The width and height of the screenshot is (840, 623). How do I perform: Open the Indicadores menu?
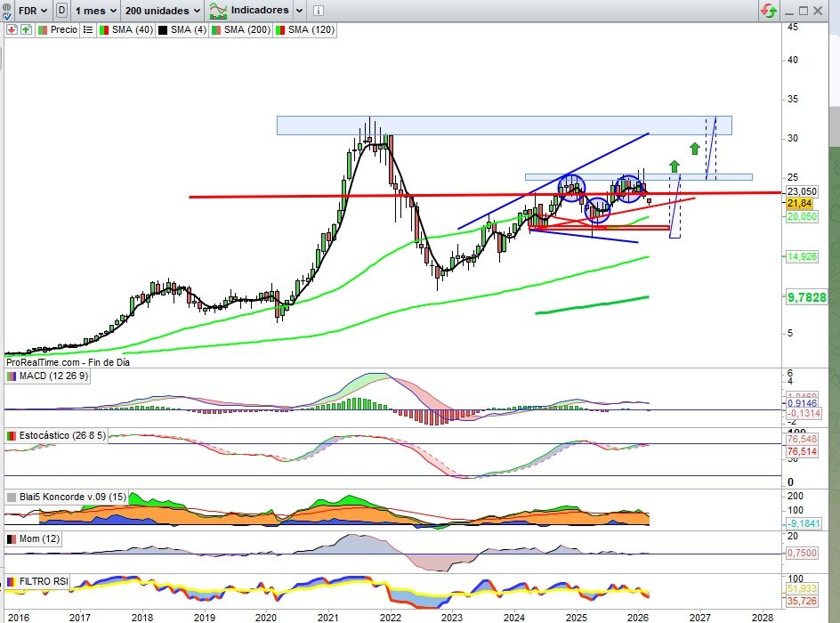tap(258, 10)
